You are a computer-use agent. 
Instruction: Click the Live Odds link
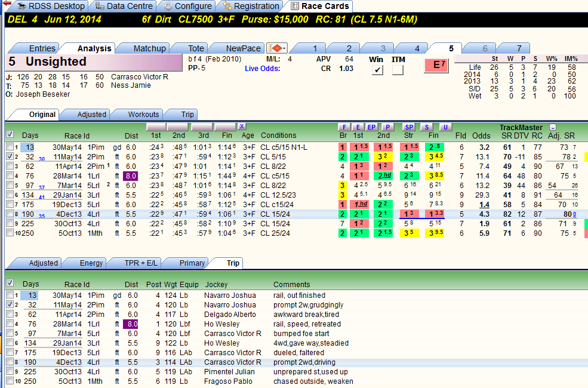(x=263, y=69)
